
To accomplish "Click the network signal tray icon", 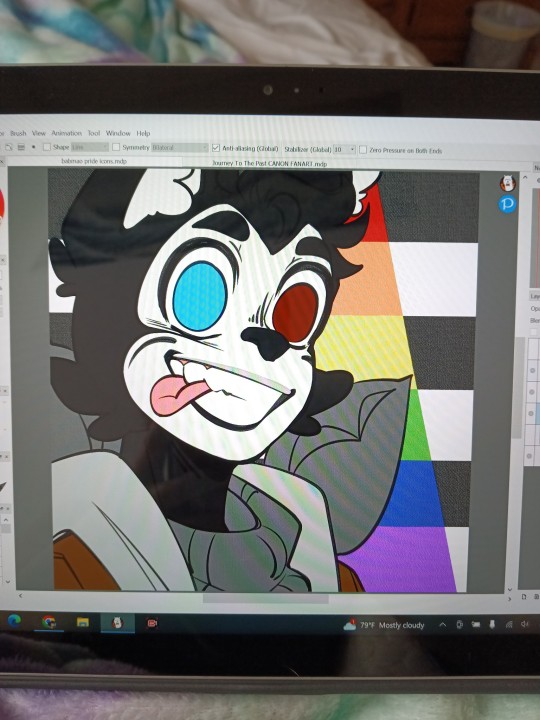I will 509,624.
